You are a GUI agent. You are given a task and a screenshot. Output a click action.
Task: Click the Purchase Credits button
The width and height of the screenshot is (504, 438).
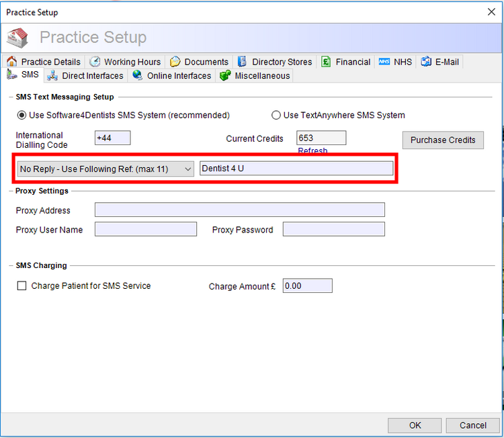pyautogui.click(x=443, y=140)
